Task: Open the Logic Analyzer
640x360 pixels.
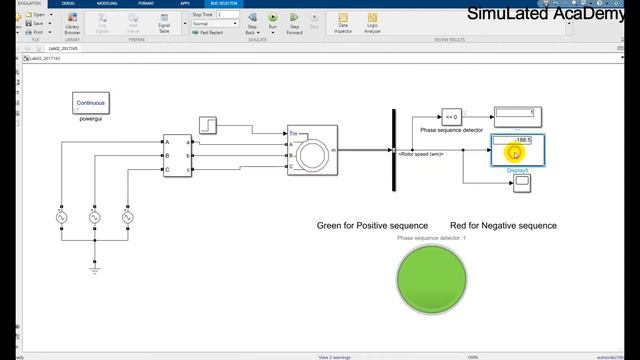Action: pyautogui.click(x=372, y=23)
